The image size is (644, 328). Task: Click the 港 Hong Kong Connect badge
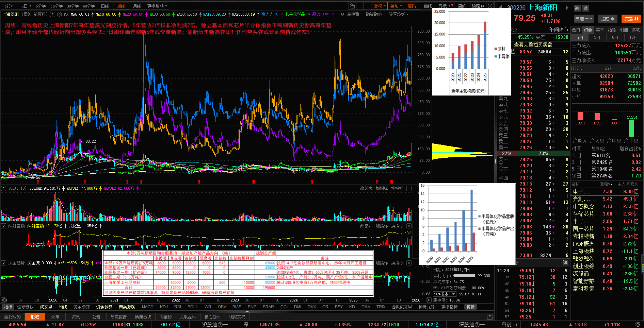click(x=585, y=8)
